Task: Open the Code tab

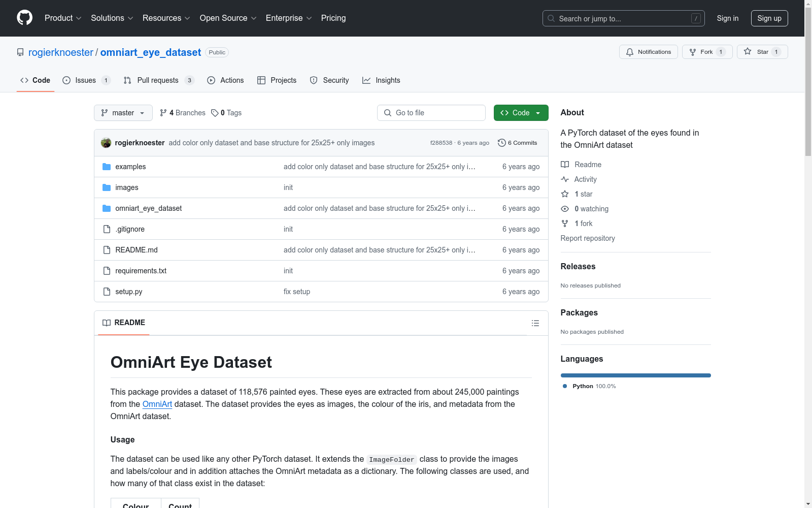Action: [x=36, y=80]
